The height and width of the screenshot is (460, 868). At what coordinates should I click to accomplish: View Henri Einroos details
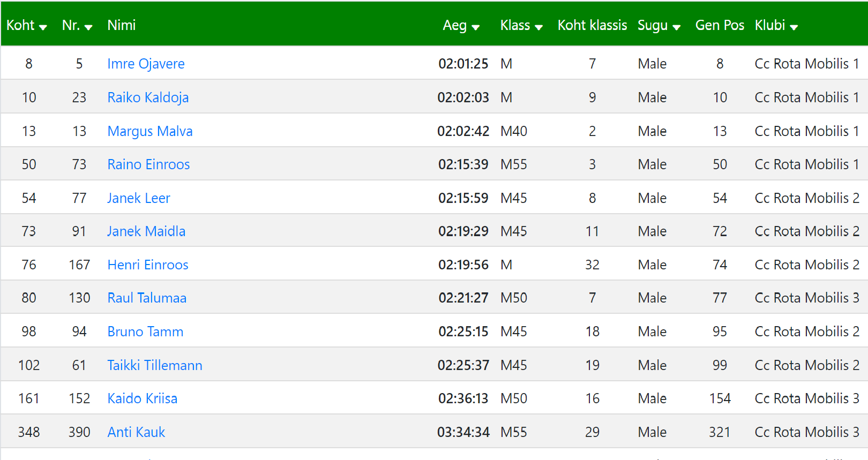pyautogui.click(x=148, y=265)
